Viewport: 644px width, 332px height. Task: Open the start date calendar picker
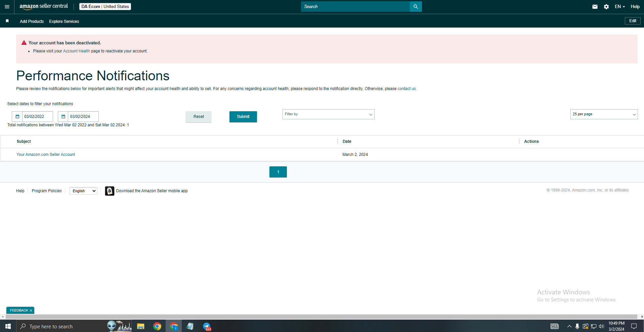(x=17, y=117)
